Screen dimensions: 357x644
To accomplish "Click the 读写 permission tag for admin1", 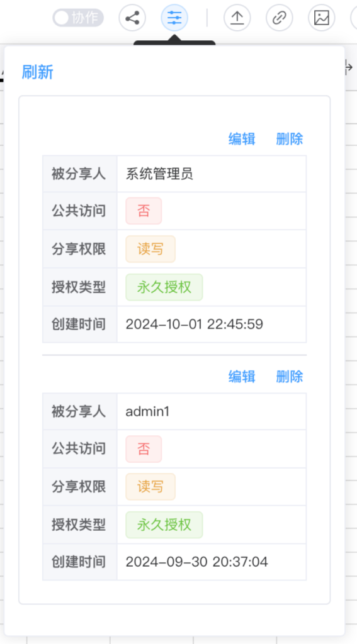I will pos(150,487).
